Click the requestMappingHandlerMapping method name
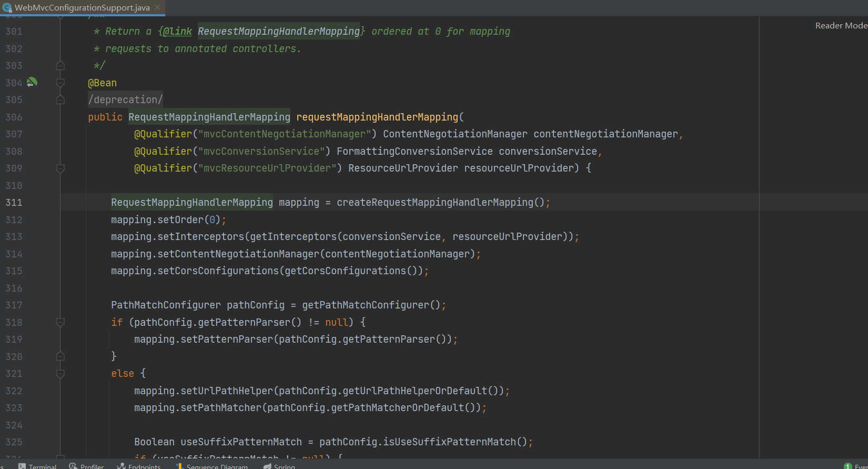This screenshot has width=868, height=469. pyautogui.click(x=377, y=117)
